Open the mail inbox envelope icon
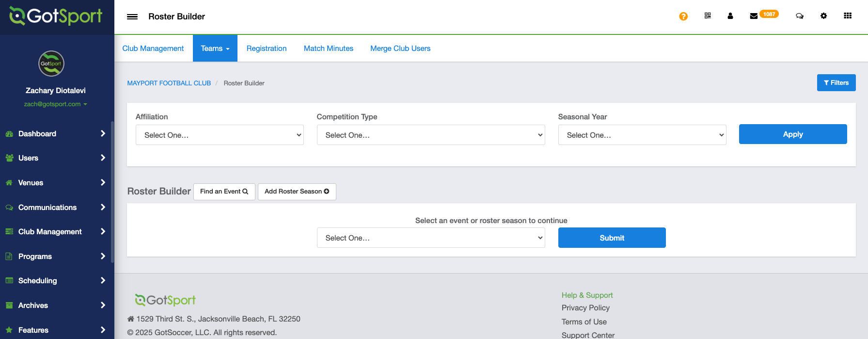This screenshot has width=868, height=339. pyautogui.click(x=754, y=16)
